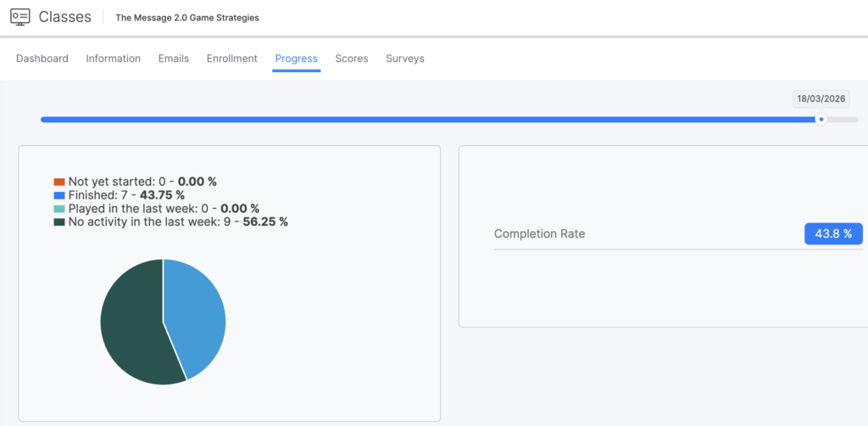Click the Classes heading title

click(x=65, y=17)
